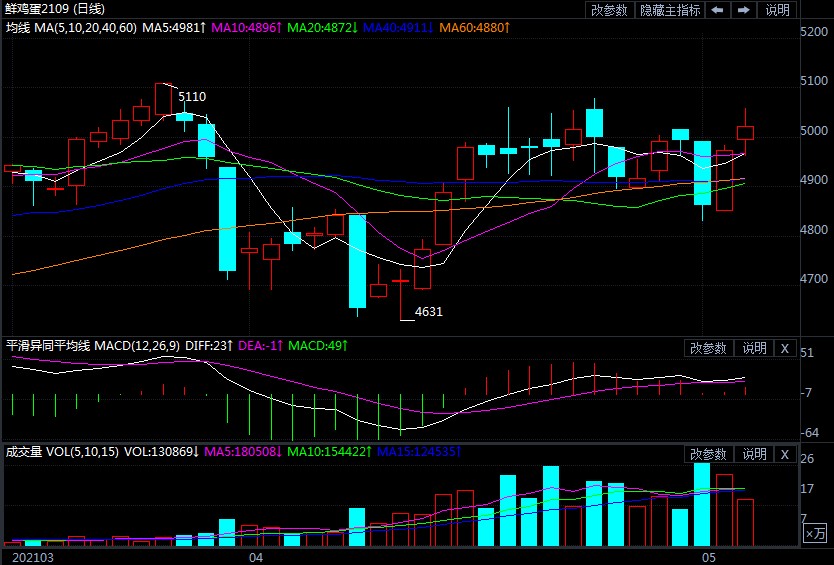
Task: Click the 5000 price axis label
Action: pos(814,130)
